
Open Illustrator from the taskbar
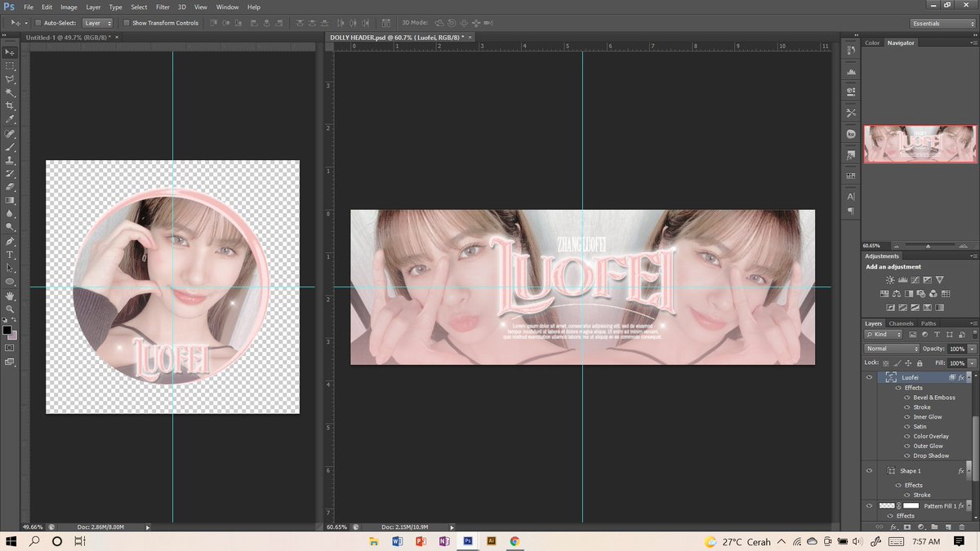[x=492, y=541]
